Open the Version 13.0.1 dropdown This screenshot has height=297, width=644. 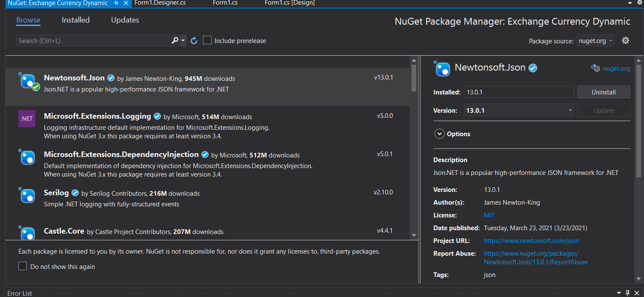coord(519,110)
